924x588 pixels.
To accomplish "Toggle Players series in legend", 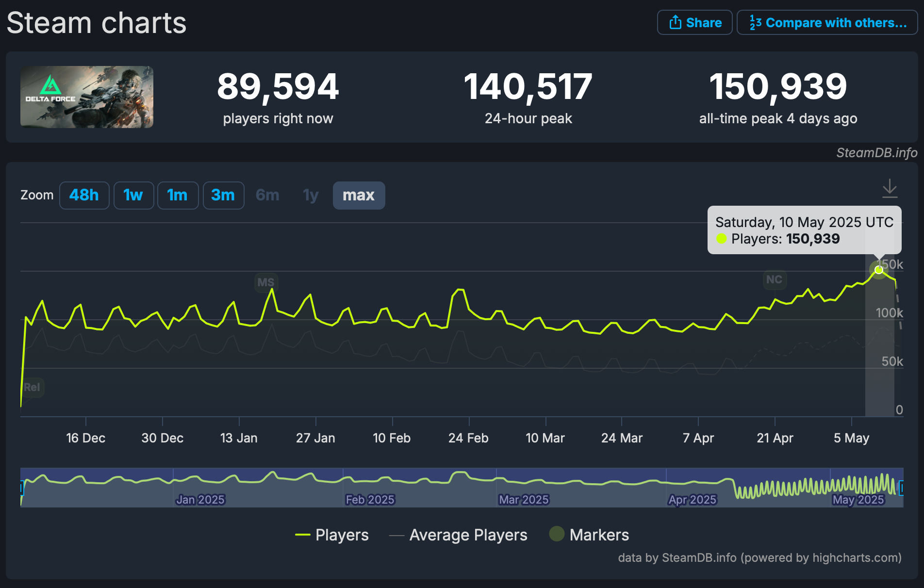I will 332,535.
